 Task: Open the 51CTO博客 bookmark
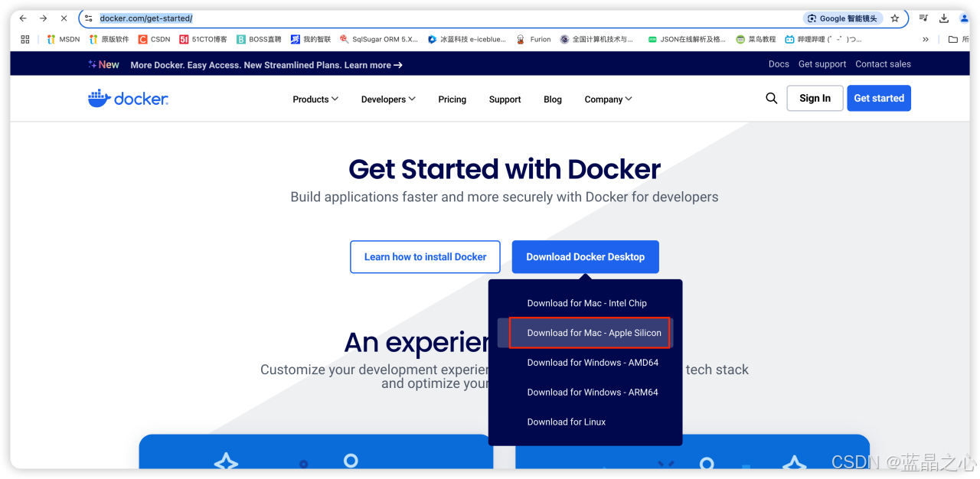(203, 39)
